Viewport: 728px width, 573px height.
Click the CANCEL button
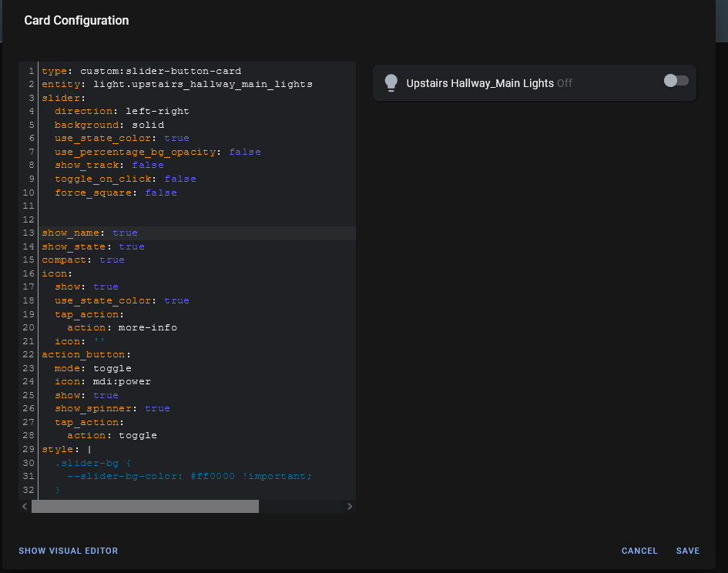639,551
